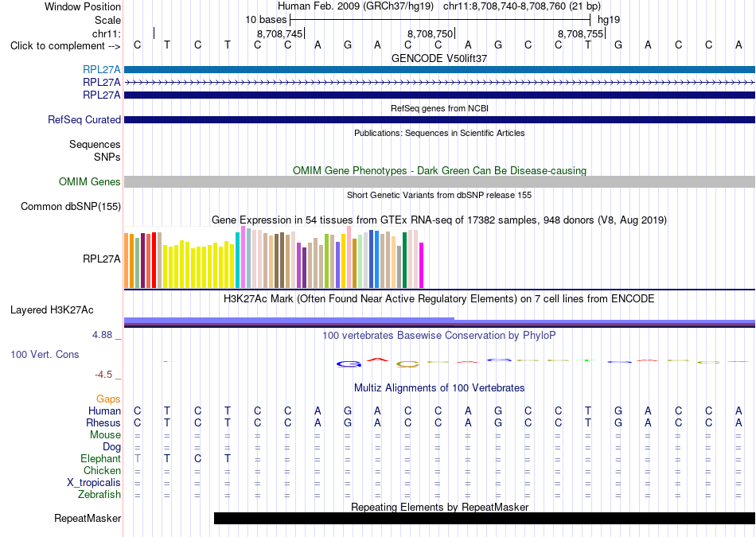Click 'Click to complement -->' label

coord(65,46)
